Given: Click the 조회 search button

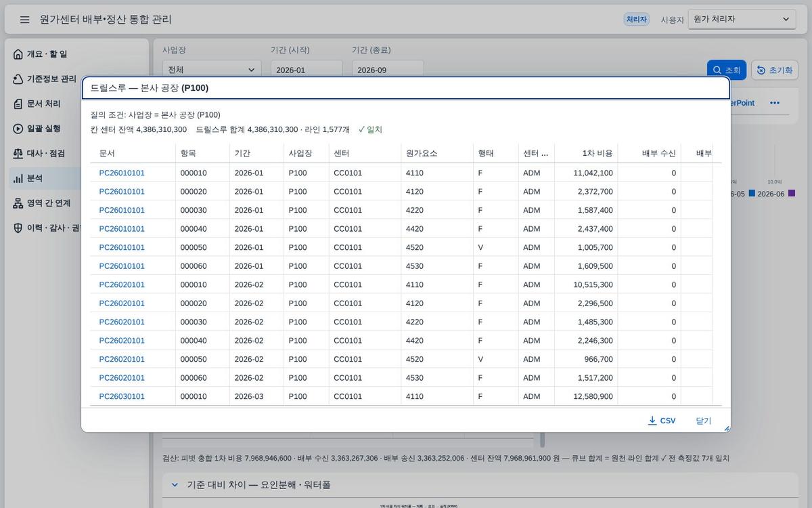Looking at the screenshot, I should (x=727, y=70).
